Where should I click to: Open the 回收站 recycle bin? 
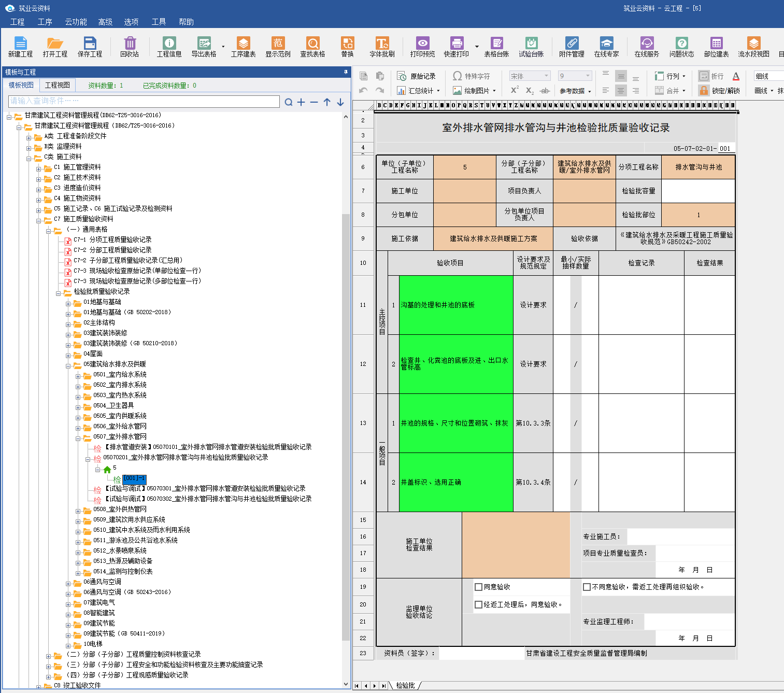coord(130,47)
